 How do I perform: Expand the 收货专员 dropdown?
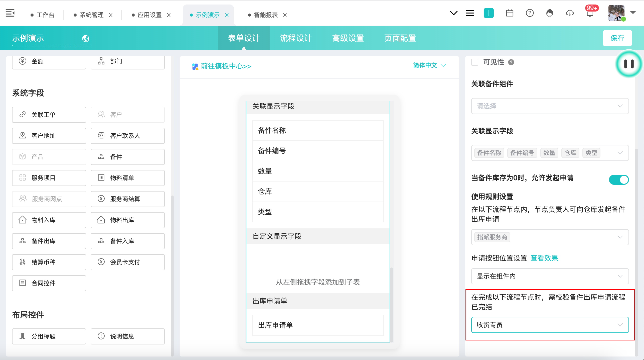click(x=550, y=325)
